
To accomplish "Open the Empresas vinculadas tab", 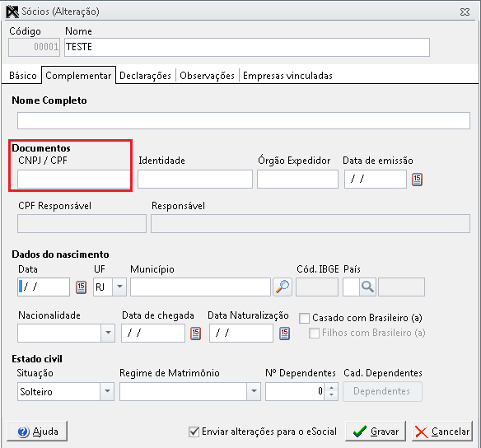I will pos(287,76).
